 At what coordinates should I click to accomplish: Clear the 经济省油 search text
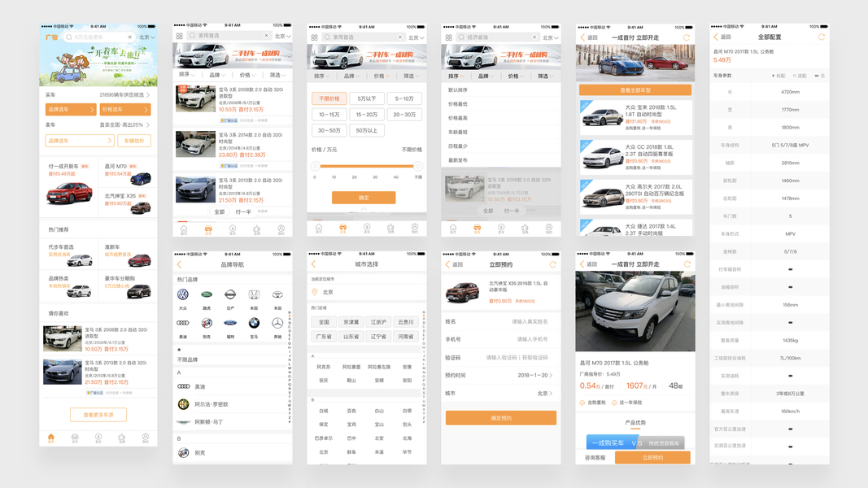pos(534,37)
